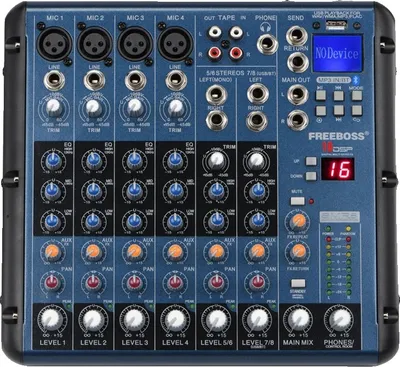Select the PHONE headphone output jack
The width and height of the screenshot is (400, 367).
pyautogui.click(x=267, y=44)
